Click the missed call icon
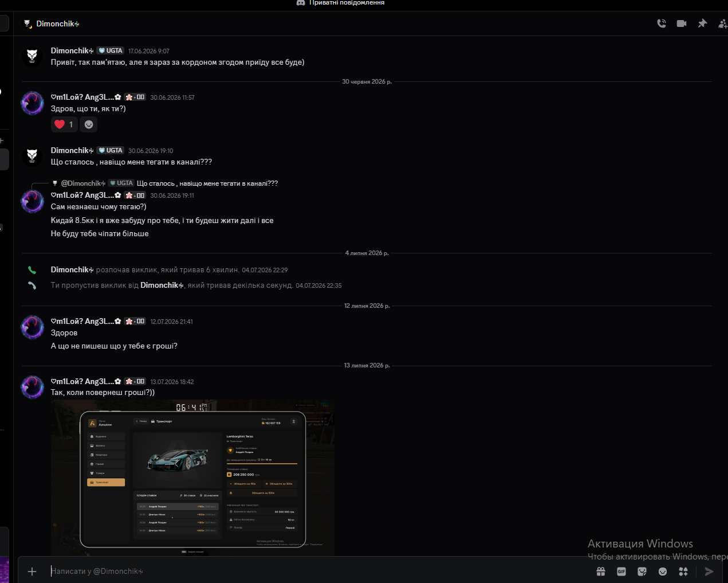 coord(32,285)
